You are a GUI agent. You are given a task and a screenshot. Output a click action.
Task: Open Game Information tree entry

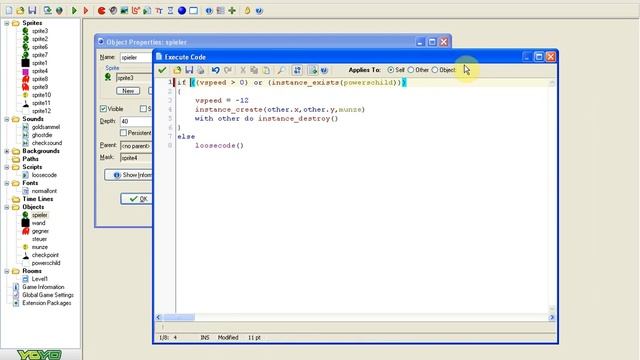(43, 287)
